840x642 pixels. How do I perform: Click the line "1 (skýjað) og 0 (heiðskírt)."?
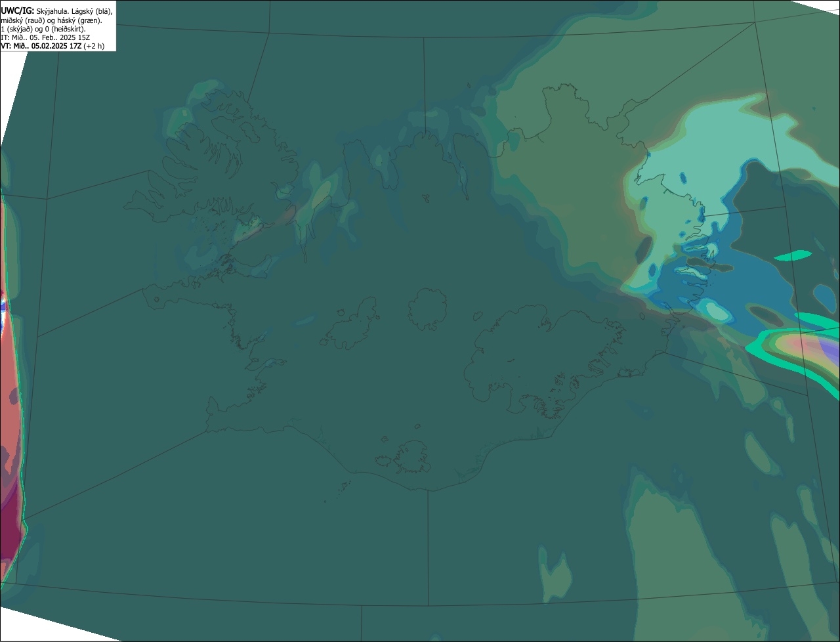pos(43,29)
